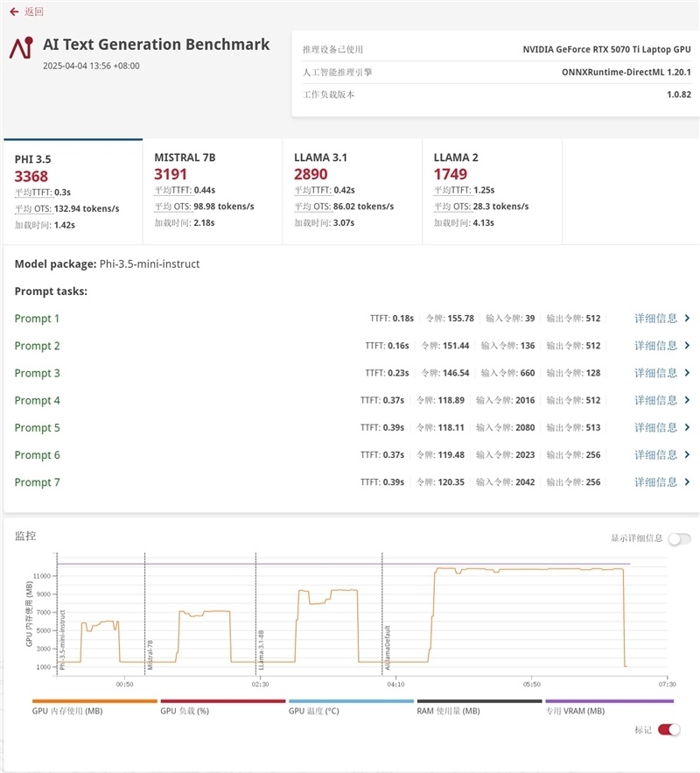Expand Prompt 7 details chevron
Screen dimensions: 700x773
pos(687,482)
